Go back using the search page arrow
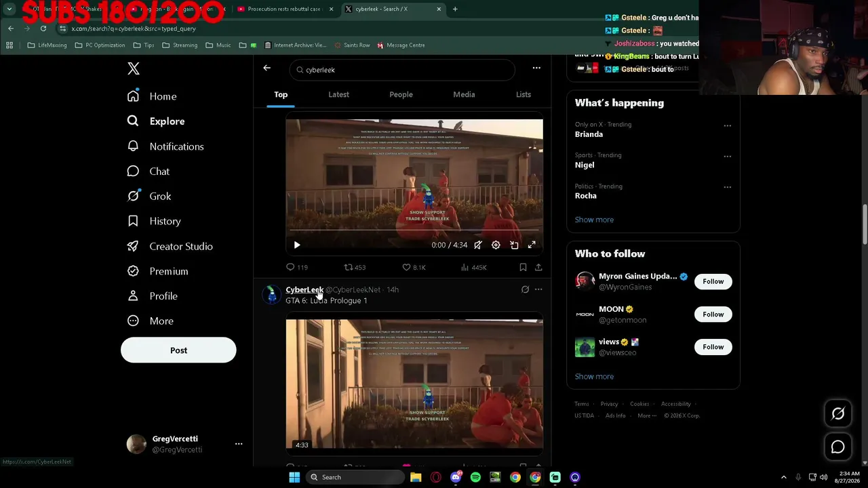The width and height of the screenshot is (868, 488). [267, 68]
